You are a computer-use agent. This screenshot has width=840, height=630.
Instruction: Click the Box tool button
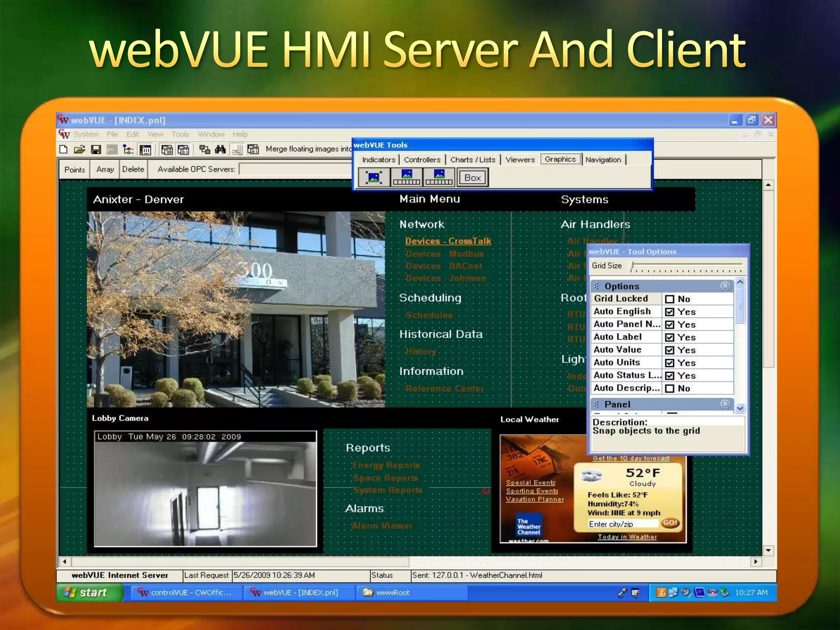point(472,178)
